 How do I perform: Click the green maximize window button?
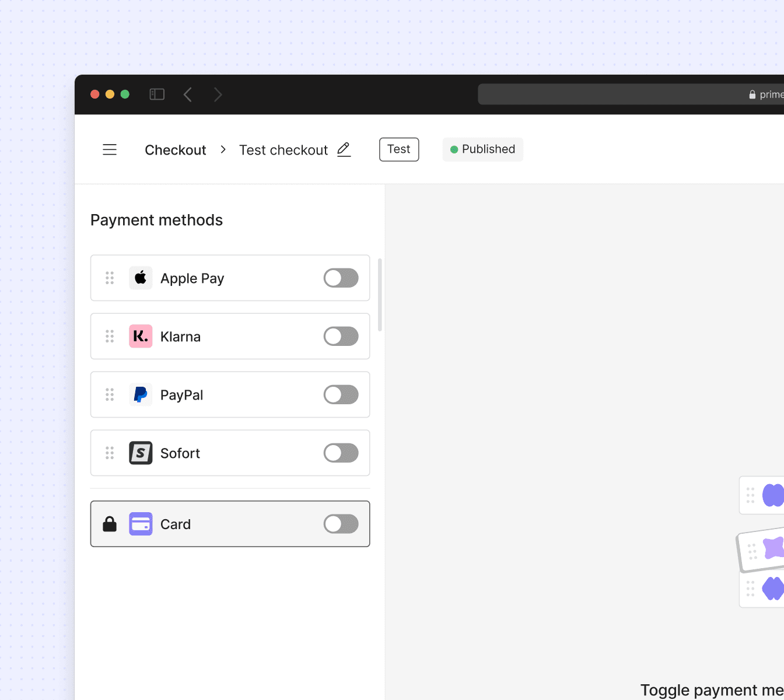(x=125, y=94)
